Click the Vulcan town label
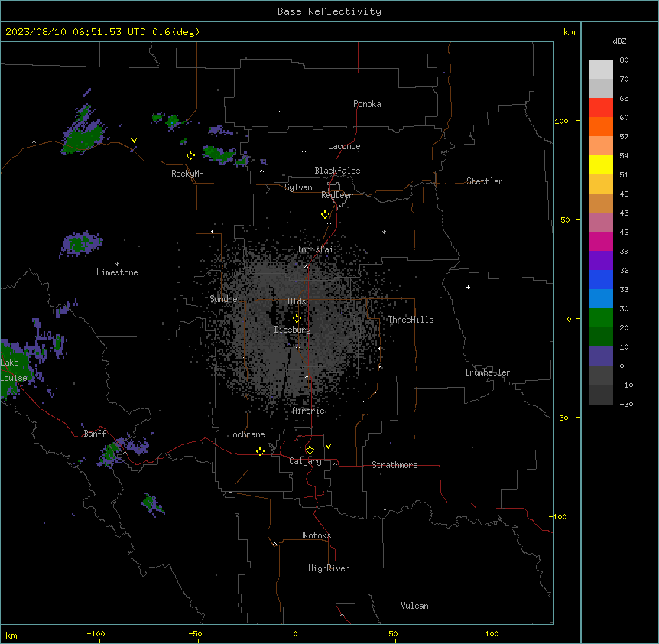The image size is (659, 644). (414, 606)
